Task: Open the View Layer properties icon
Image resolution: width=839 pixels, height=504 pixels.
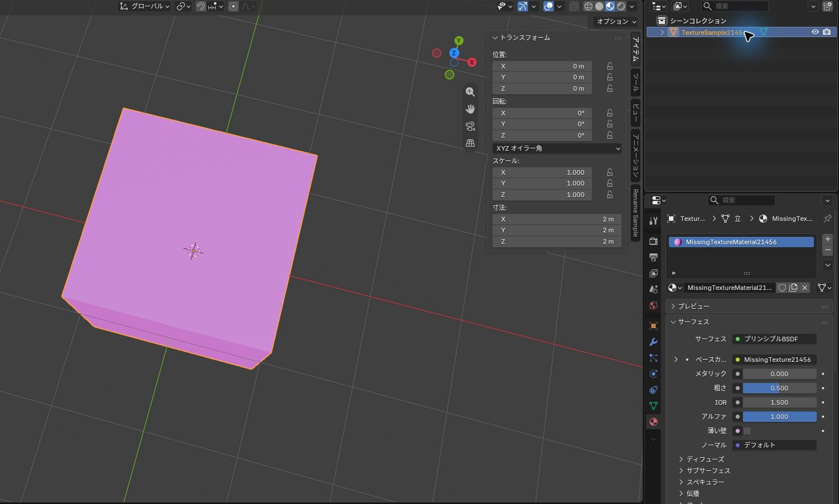Action: 654,273
